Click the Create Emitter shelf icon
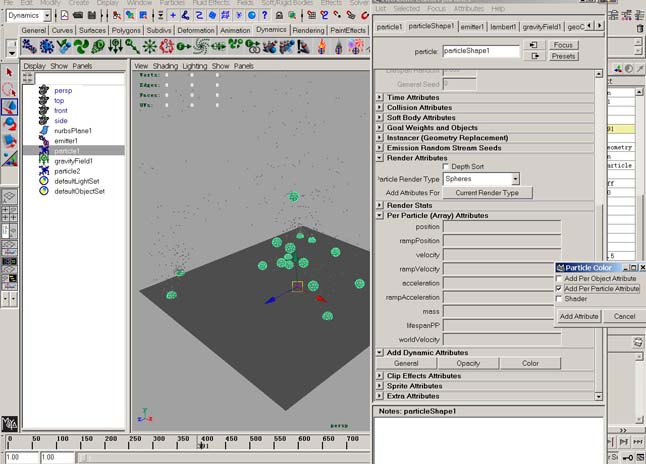 point(47,47)
